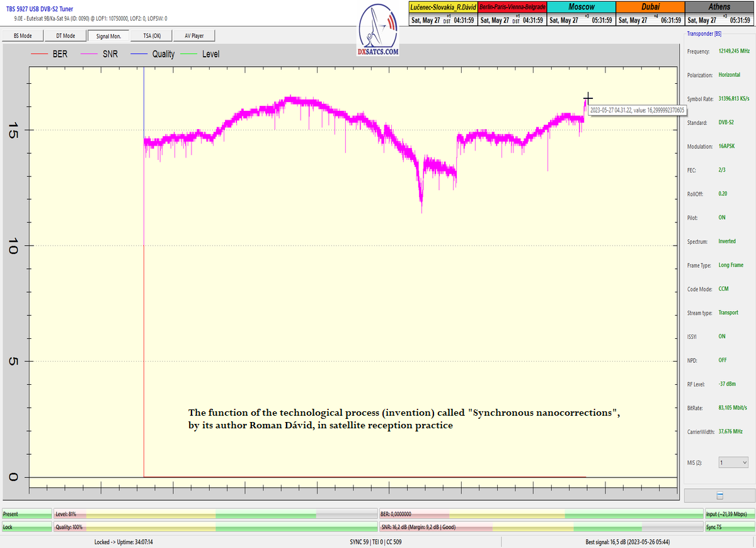Screen dimensions: 756x548
Task: Click the list icon button below MIS
Action: [x=719, y=496]
